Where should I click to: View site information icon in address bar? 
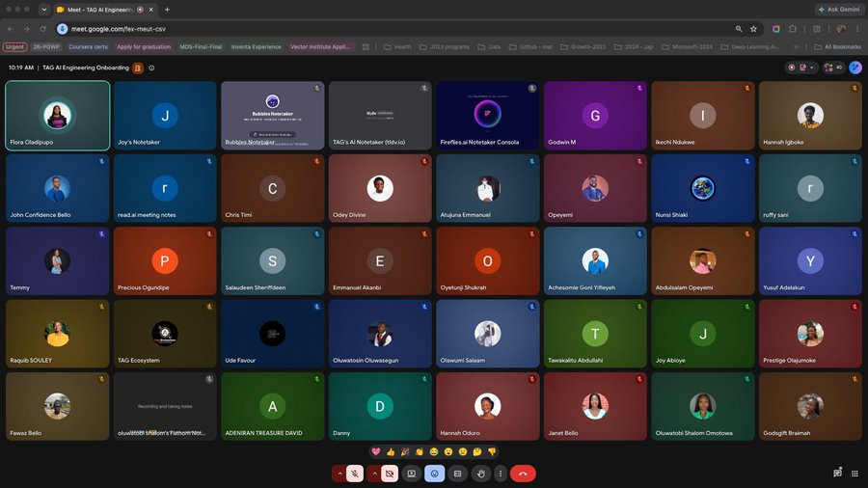[x=62, y=29]
